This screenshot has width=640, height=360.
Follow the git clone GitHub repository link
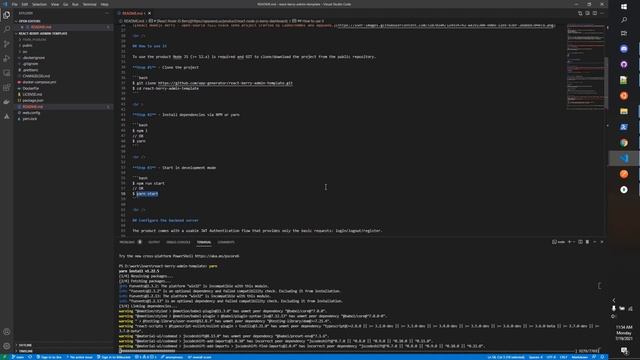point(225,83)
